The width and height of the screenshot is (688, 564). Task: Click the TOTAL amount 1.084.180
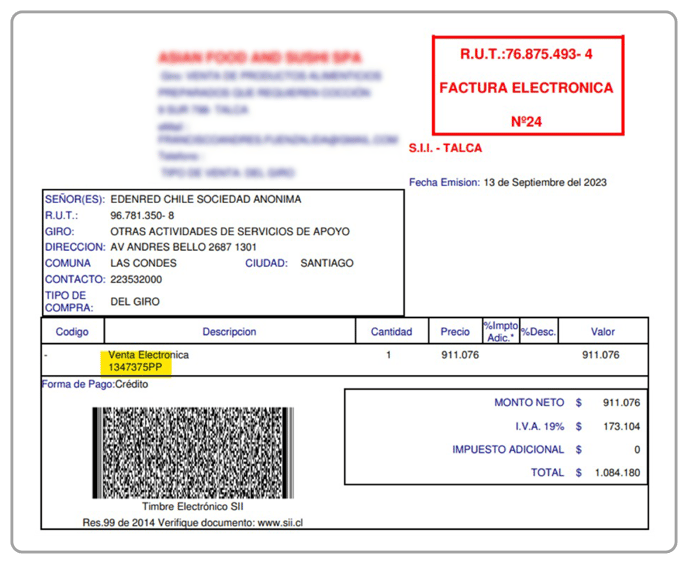pos(615,472)
